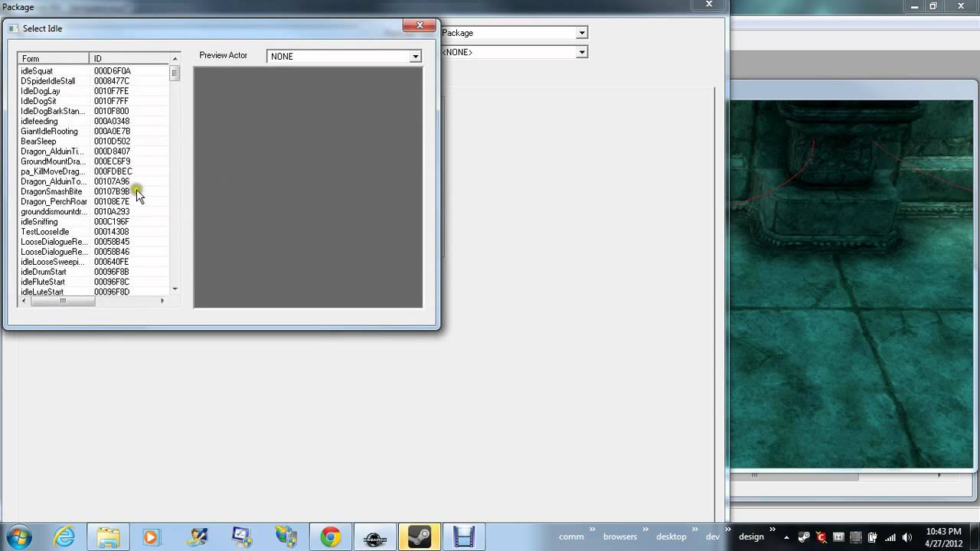Select idleSquat in the idle list
The height and width of the screenshot is (551, 980).
[x=37, y=71]
